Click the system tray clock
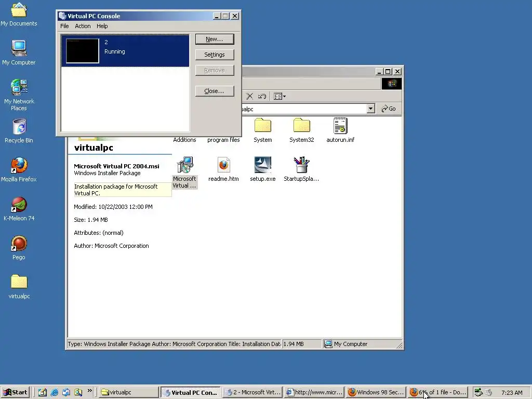 [512, 393]
